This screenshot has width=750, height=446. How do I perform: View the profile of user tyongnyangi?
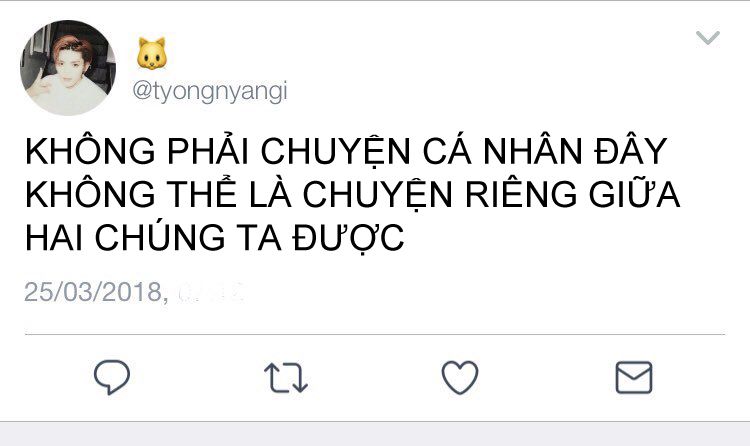point(210,91)
